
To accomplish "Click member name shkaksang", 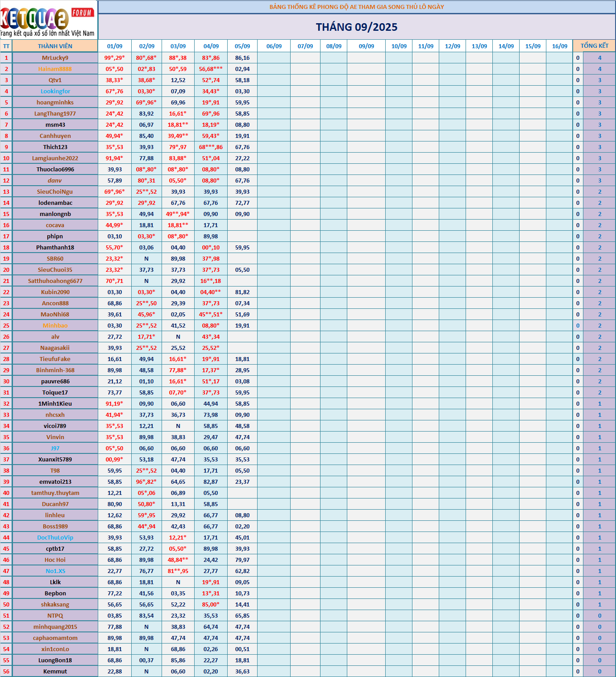I will (x=55, y=604).
